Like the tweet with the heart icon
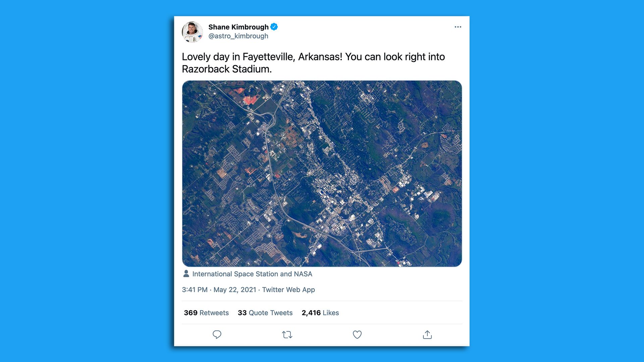This screenshot has width=644, height=362. tap(357, 335)
